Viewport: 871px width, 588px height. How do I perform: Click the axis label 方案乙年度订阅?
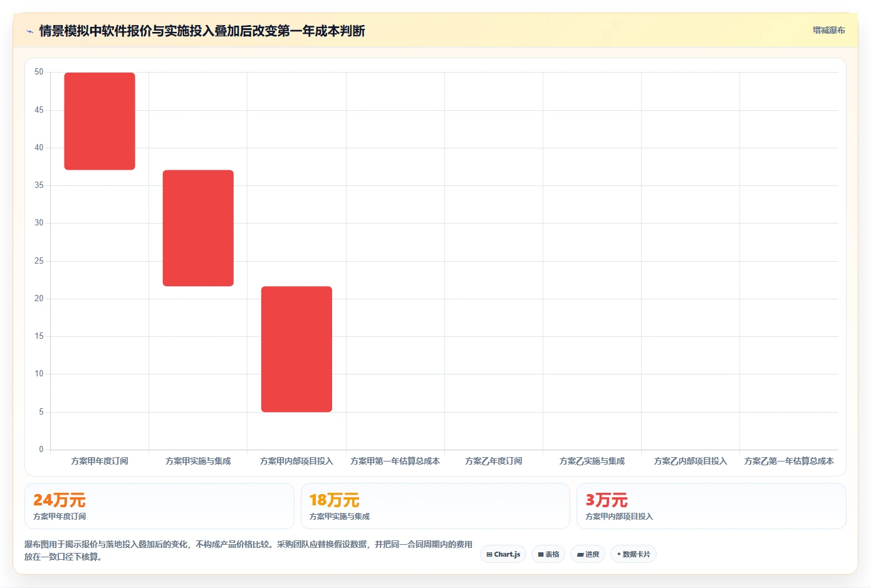pos(494,461)
